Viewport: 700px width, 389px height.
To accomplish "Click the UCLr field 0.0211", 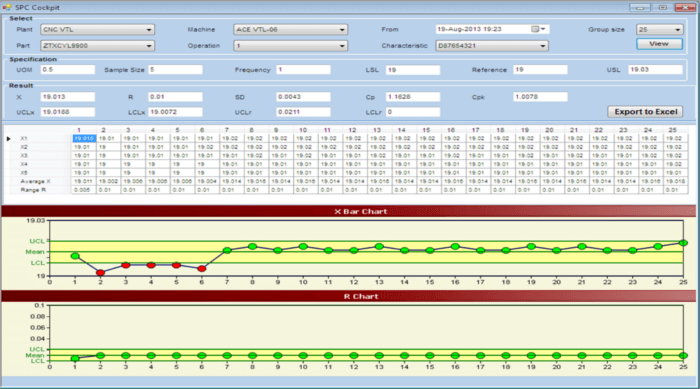I will tap(304, 112).
